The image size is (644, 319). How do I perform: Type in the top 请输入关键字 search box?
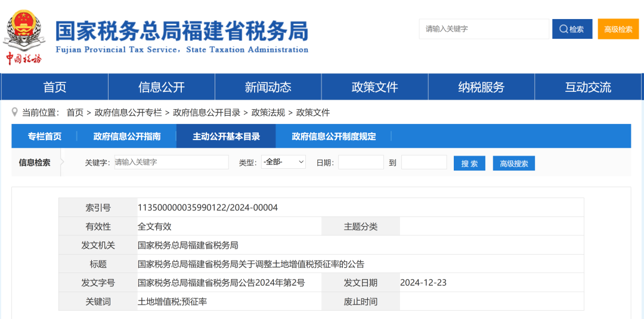[x=483, y=29]
